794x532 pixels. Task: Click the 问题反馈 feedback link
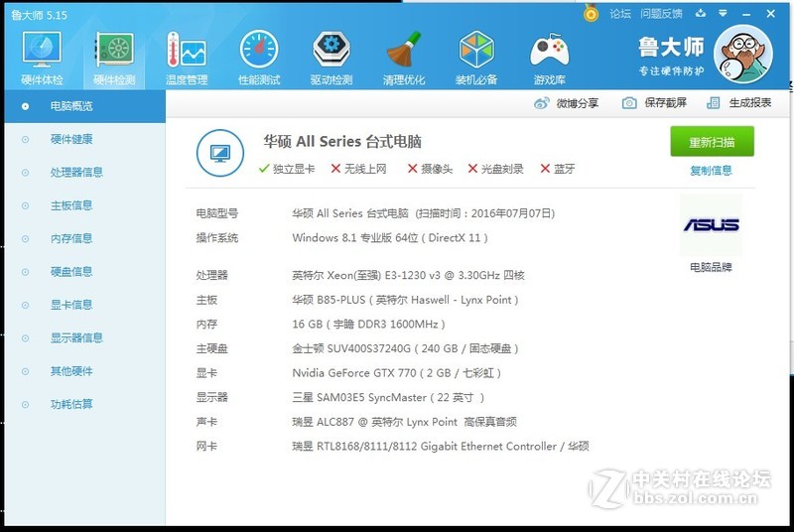pos(661,14)
